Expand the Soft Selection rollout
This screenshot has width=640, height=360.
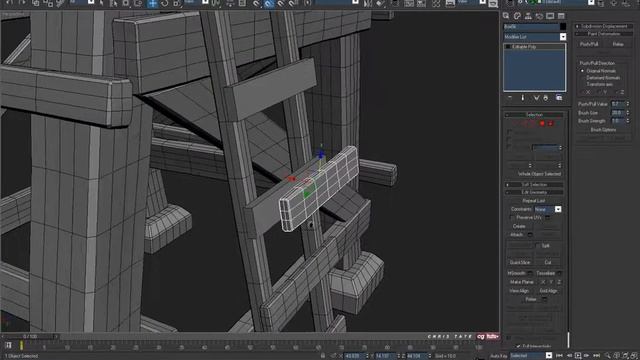[534, 184]
